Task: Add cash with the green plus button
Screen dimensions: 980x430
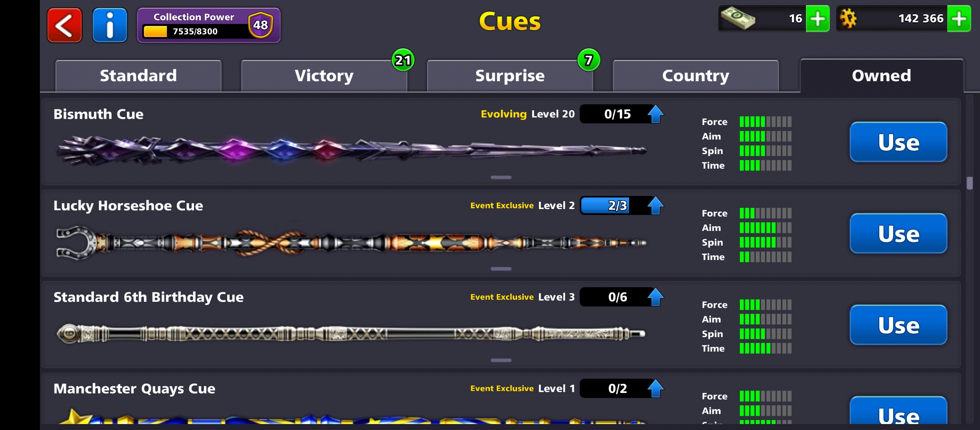Action: pos(817,19)
